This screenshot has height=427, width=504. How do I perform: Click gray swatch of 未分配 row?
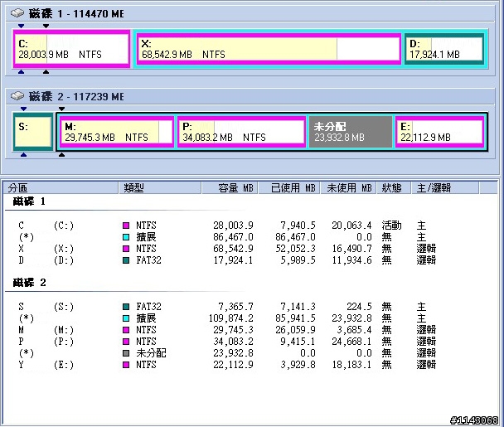(x=126, y=353)
